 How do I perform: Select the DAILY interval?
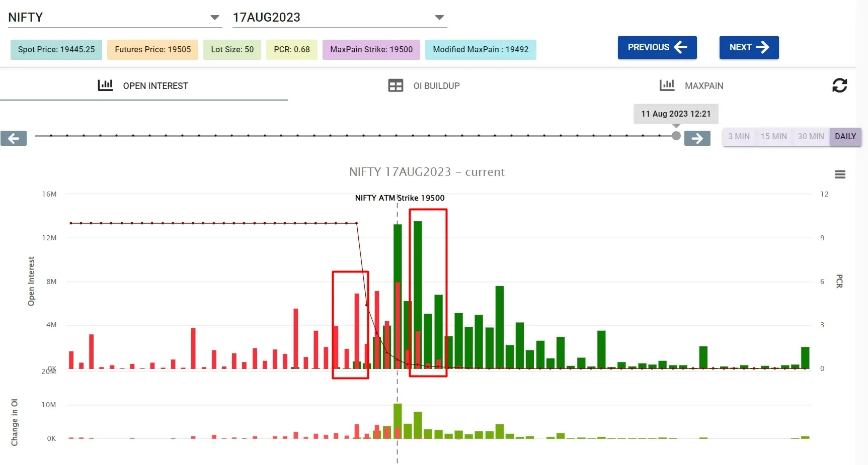point(845,136)
